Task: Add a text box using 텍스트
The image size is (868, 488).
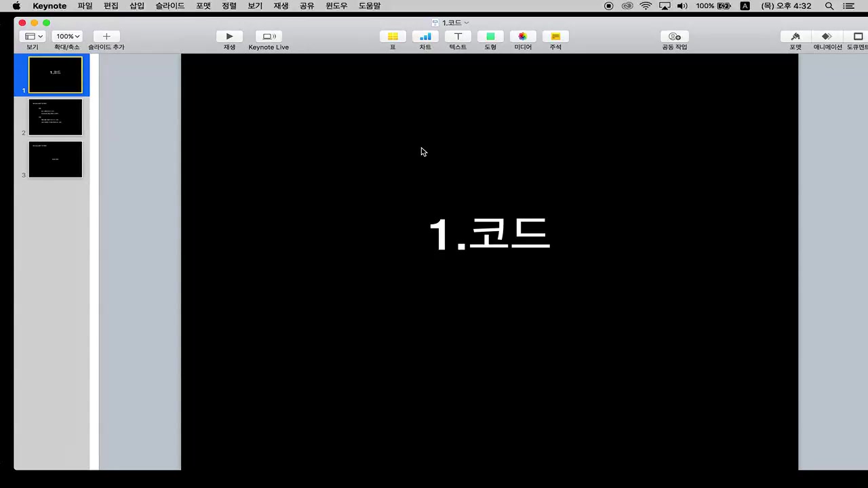Action: [x=458, y=37]
